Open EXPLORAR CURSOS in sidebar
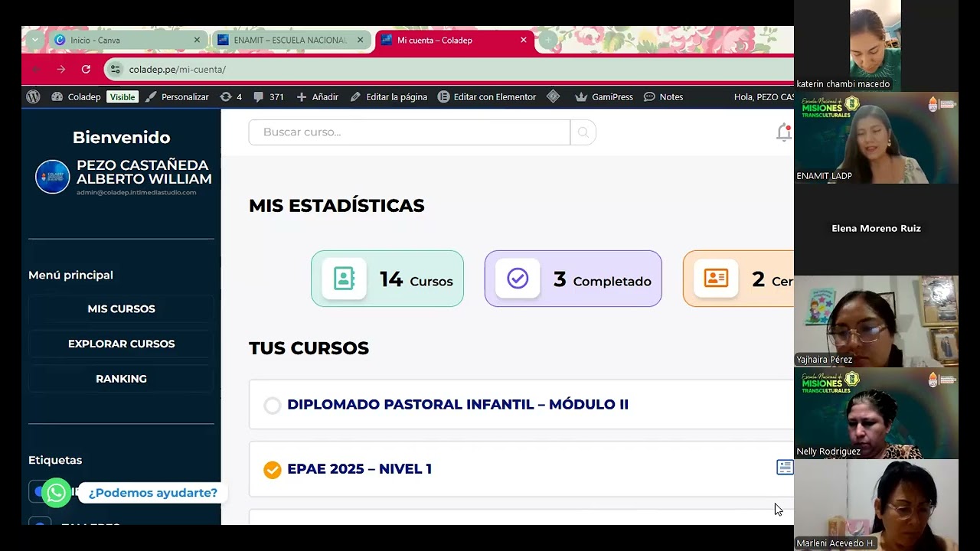Image resolution: width=980 pixels, height=551 pixels. 121,344
